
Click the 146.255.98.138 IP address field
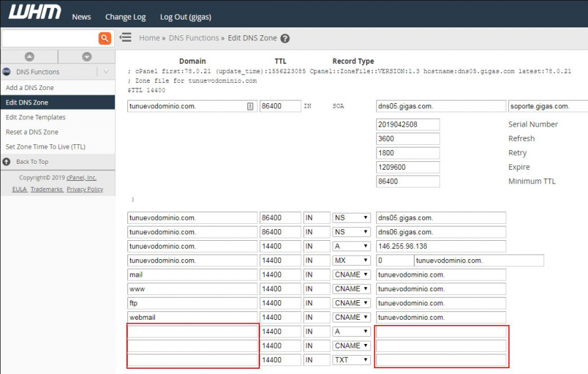point(441,246)
